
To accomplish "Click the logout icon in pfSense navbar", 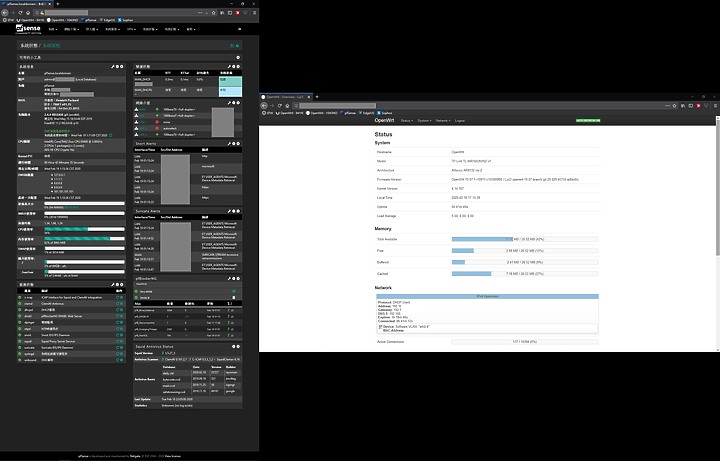I will pyautogui.click(x=239, y=29).
